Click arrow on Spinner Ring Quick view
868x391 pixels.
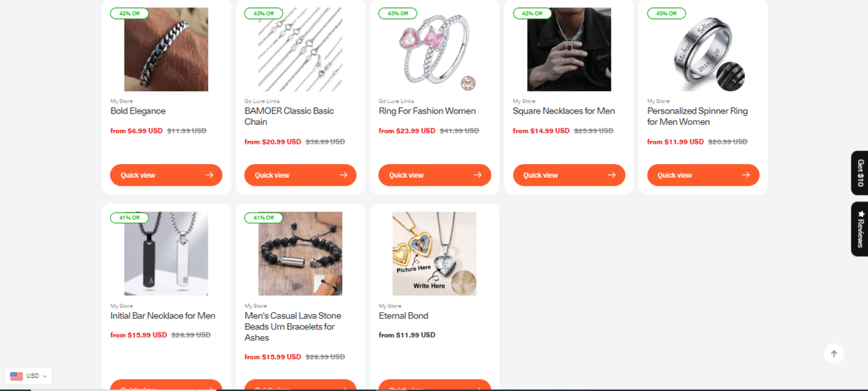pyautogui.click(x=746, y=175)
